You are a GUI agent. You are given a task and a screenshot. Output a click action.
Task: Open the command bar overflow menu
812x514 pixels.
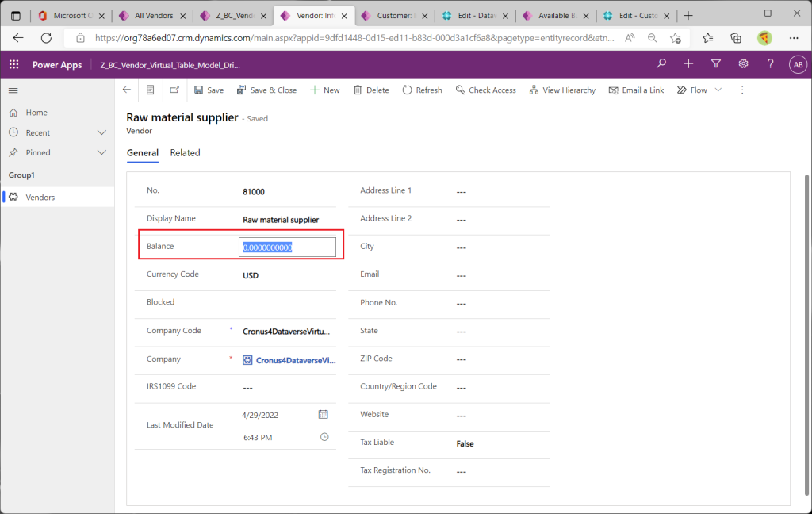742,90
